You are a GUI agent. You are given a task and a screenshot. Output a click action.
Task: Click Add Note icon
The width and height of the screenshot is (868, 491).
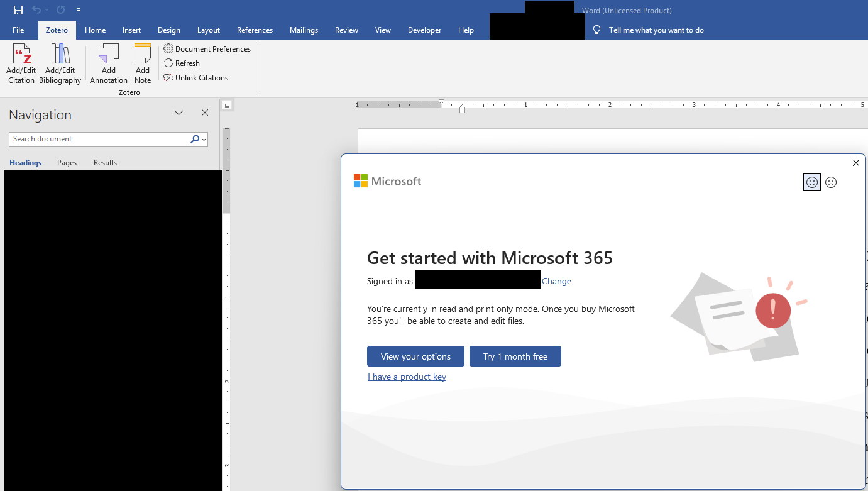pos(143,64)
